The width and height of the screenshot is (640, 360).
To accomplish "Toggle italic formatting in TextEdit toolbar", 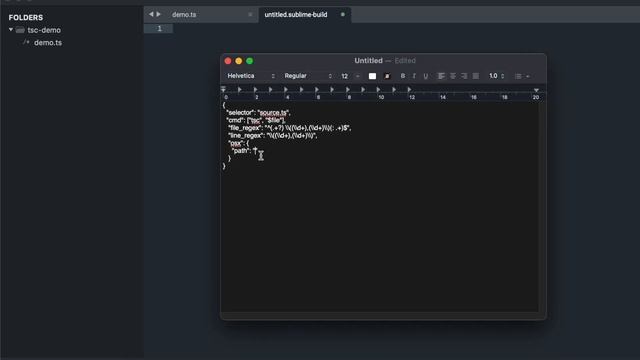I will (x=414, y=76).
